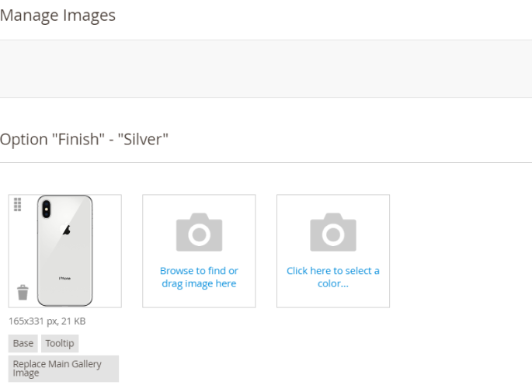The height and width of the screenshot is (392, 532).
Task: Click the Apple logo on the iPhone image
Action: (x=66, y=231)
